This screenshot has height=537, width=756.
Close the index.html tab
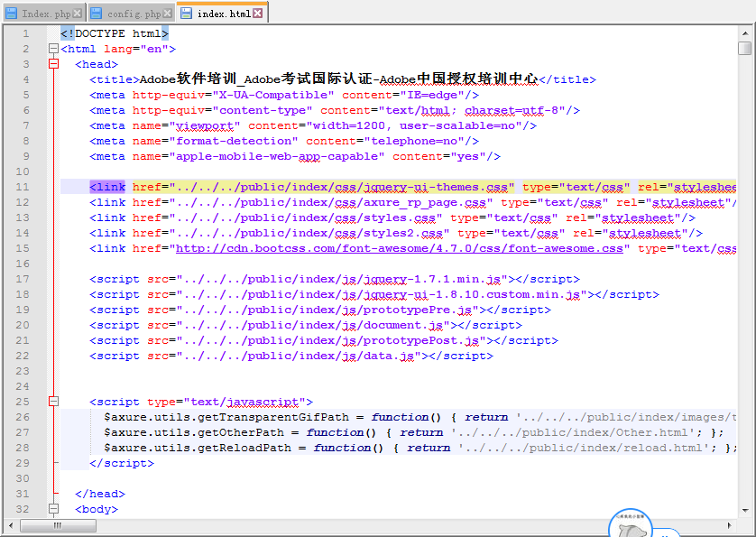[258, 13]
